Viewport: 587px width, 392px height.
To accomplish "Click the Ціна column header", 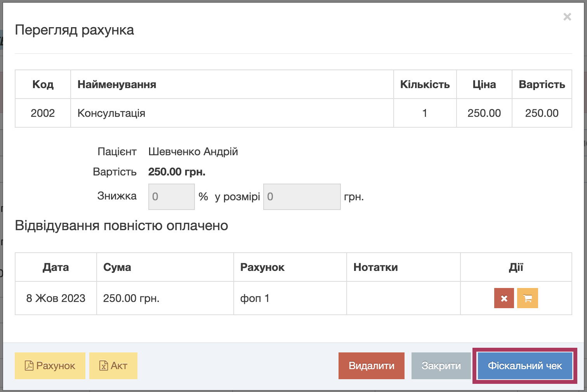I will (484, 85).
